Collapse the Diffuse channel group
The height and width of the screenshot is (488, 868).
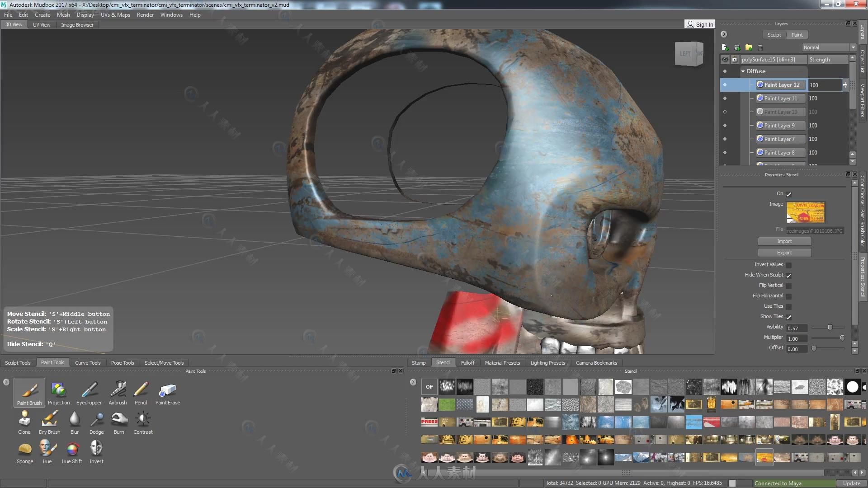tap(743, 71)
